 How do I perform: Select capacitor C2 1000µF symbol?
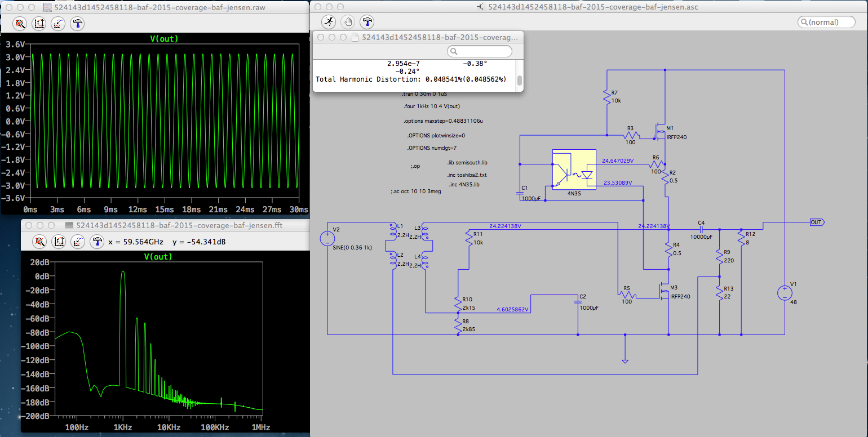click(578, 302)
